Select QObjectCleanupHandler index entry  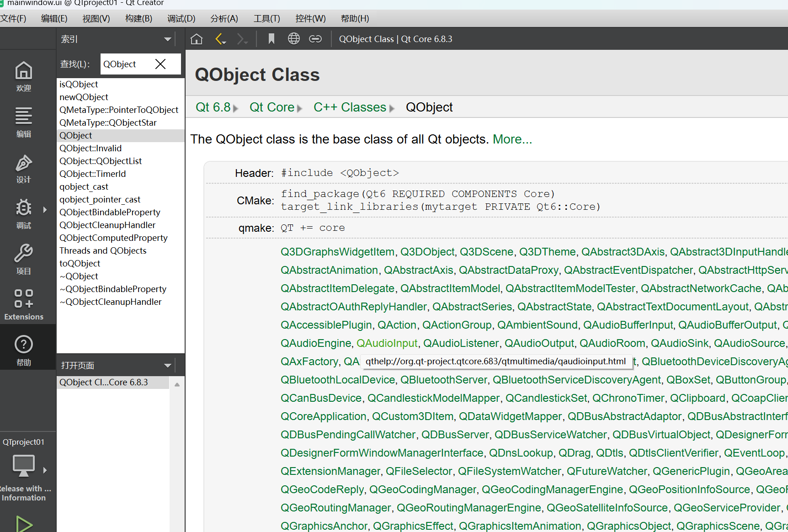pos(121,225)
